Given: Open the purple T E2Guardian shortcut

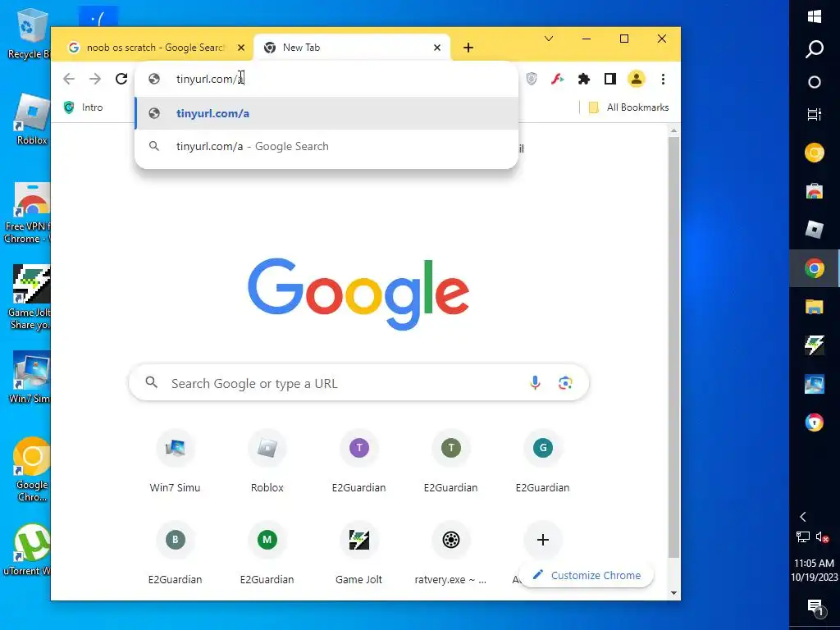Looking at the screenshot, I should [359, 462].
